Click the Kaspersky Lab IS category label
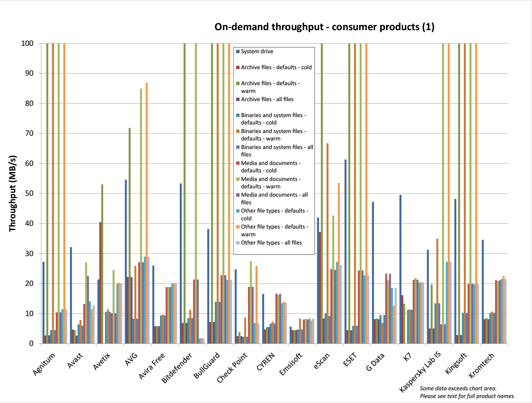Image resolution: width=532 pixels, height=403 pixels. [420, 372]
